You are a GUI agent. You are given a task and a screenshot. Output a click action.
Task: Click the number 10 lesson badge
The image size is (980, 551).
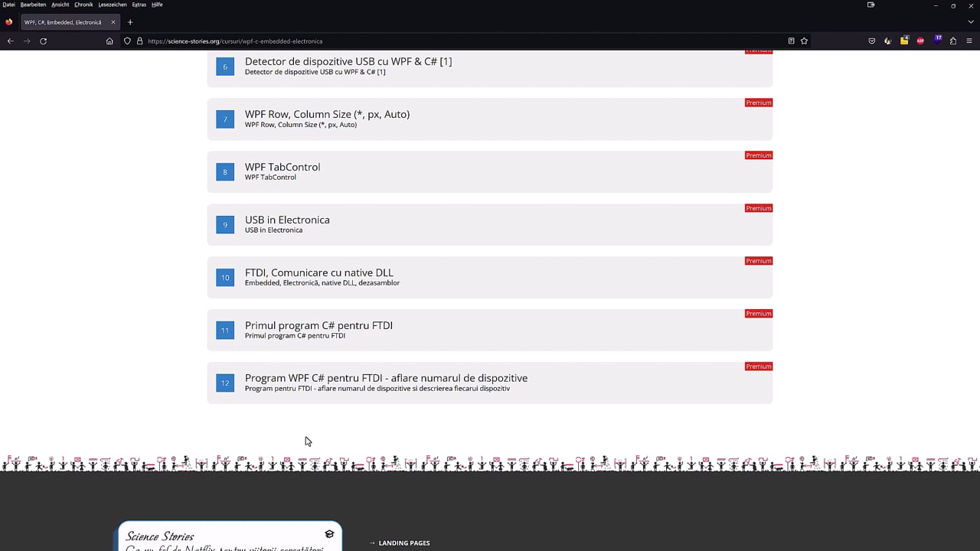point(225,278)
